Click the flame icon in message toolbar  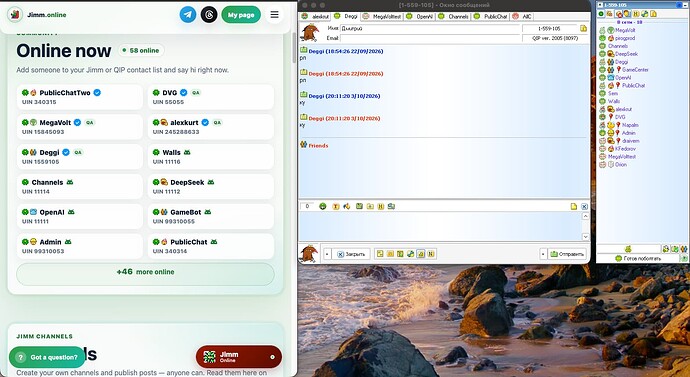point(346,206)
